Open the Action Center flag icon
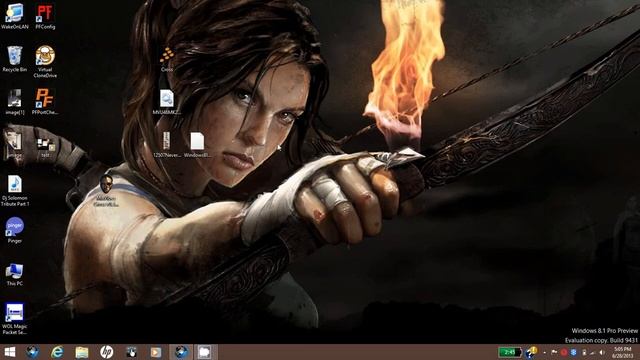 tap(554, 352)
